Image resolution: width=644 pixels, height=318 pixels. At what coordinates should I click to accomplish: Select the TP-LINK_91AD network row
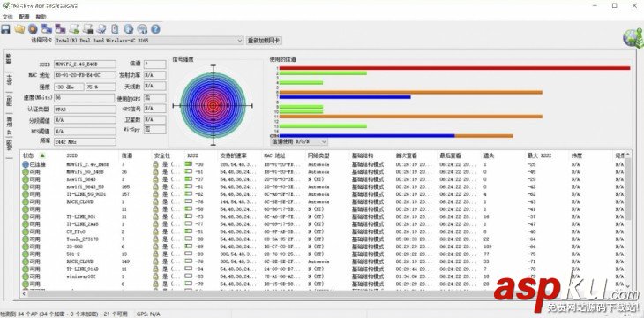tap(322, 269)
